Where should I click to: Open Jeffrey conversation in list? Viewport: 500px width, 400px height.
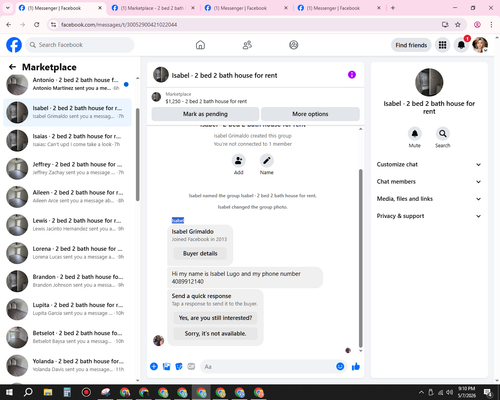68,168
